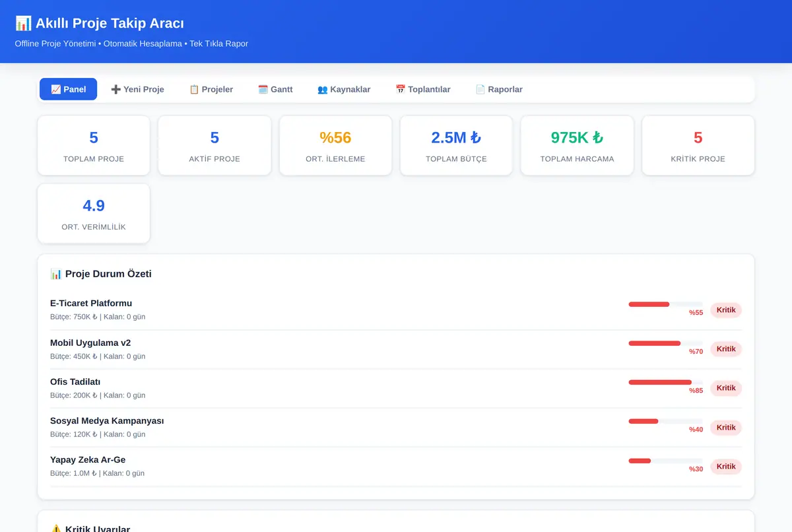Click the Ort. Verimlilik 4.9 card
The height and width of the screenshot is (532, 792).
click(x=94, y=214)
